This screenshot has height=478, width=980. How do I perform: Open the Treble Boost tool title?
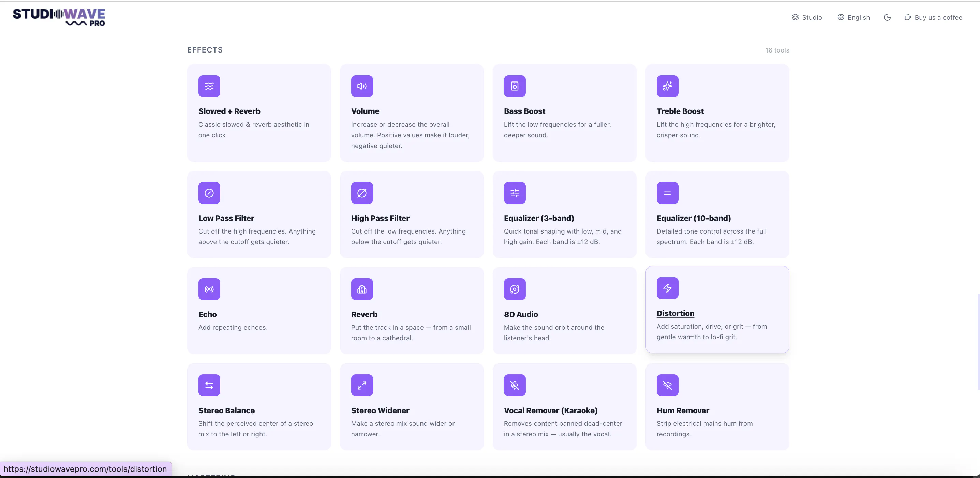pos(680,111)
